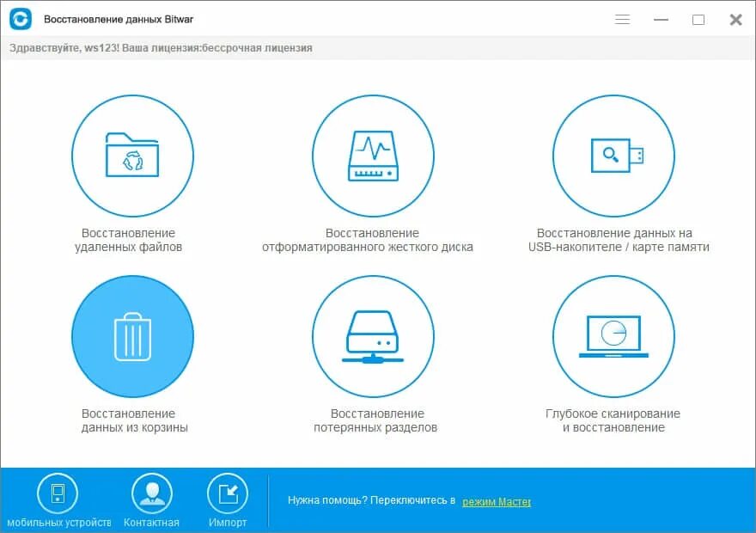Click label Восстановление отформатированного жесткого диска

(x=368, y=240)
